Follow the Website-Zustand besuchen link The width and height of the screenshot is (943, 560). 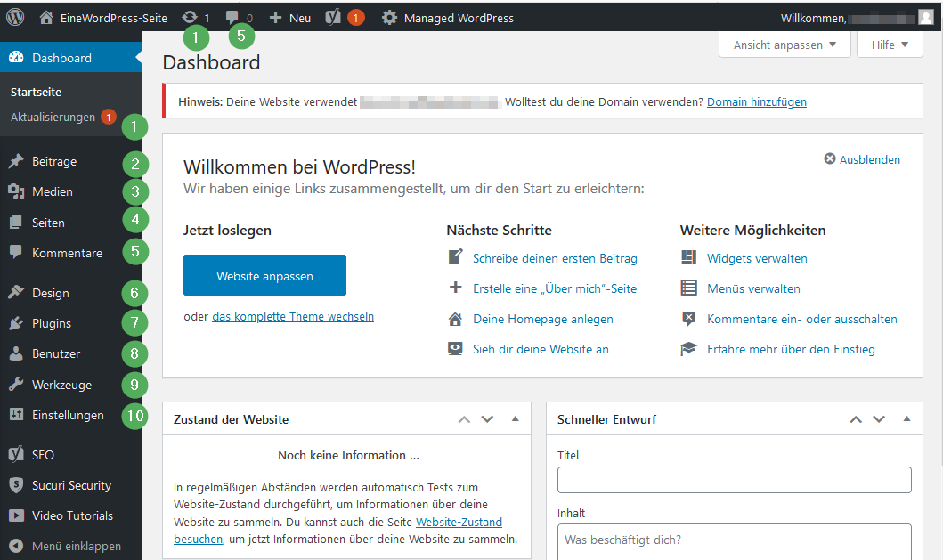pyautogui.click(x=459, y=522)
